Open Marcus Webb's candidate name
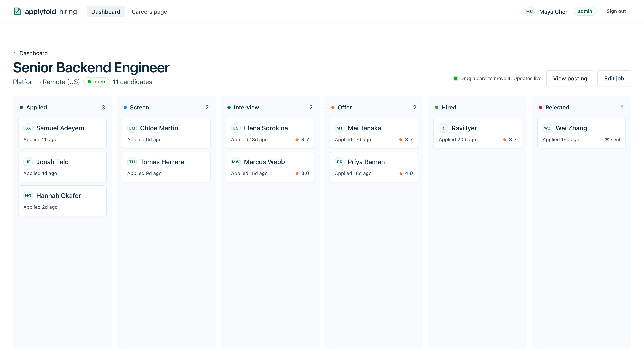This screenshot has height=362, width=644. (264, 162)
